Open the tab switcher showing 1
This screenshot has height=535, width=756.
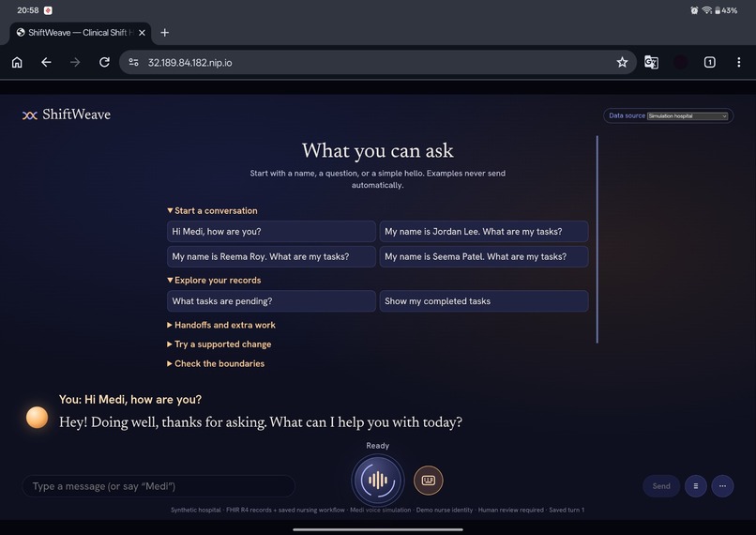click(x=710, y=62)
